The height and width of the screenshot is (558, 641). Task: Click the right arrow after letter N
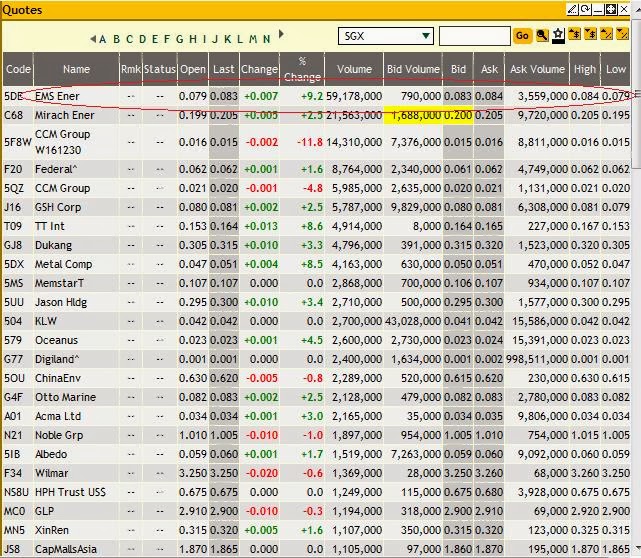click(281, 34)
